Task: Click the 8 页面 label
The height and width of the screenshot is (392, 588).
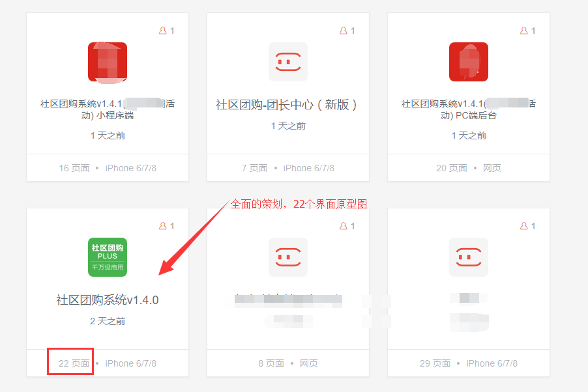Action: (271, 363)
